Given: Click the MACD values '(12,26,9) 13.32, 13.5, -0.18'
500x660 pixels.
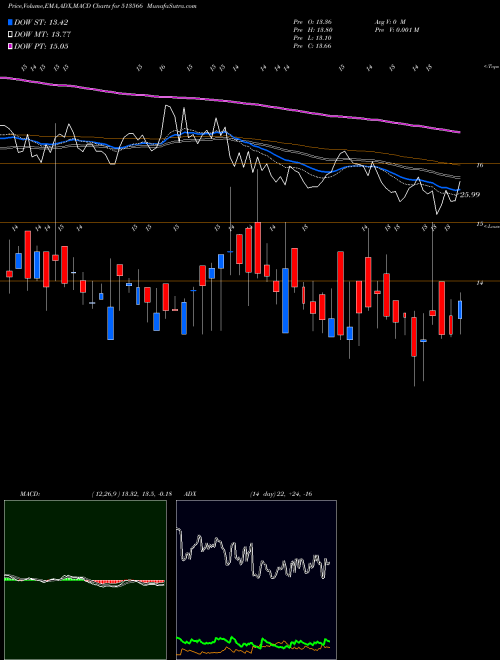Looking at the screenshot, I should [131, 494].
